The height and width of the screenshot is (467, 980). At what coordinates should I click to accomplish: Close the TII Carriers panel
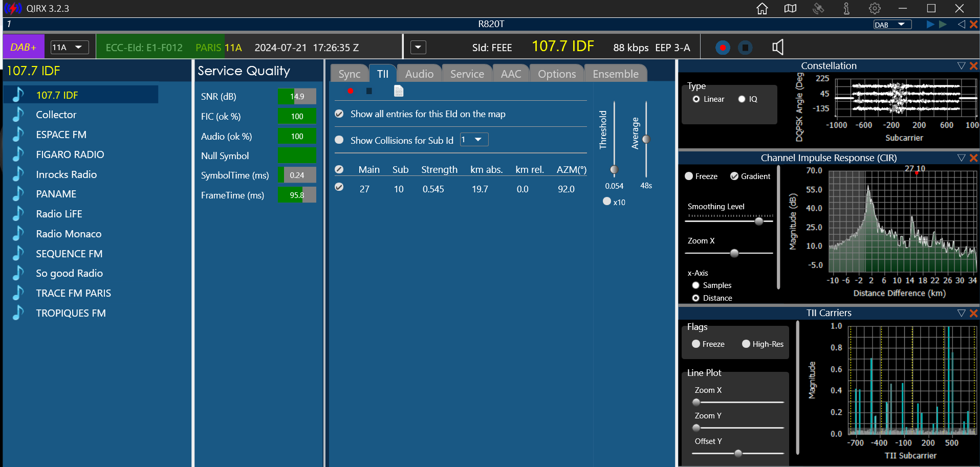tap(974, 313)
